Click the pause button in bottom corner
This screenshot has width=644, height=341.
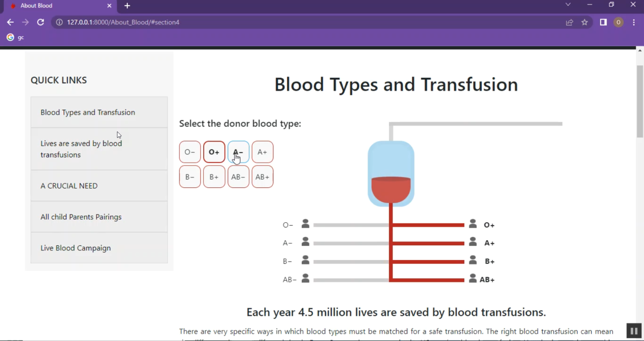(633, 331)
